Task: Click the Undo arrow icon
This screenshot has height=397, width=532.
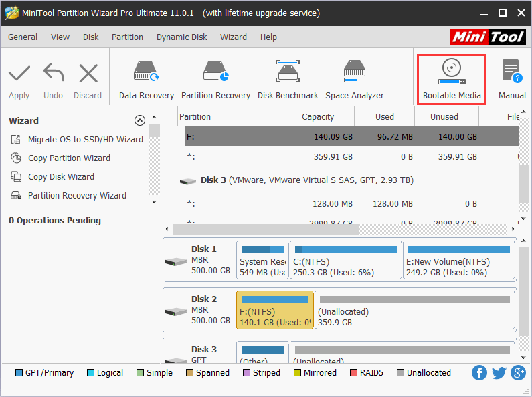Action: click(x=54, y=72)
